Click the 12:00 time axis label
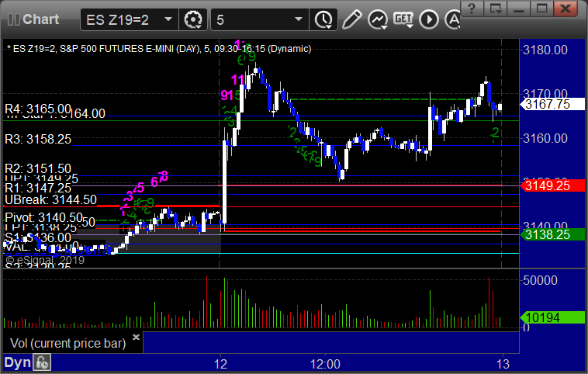The height and width of the screenshot is (374, 588). (325, 364)
